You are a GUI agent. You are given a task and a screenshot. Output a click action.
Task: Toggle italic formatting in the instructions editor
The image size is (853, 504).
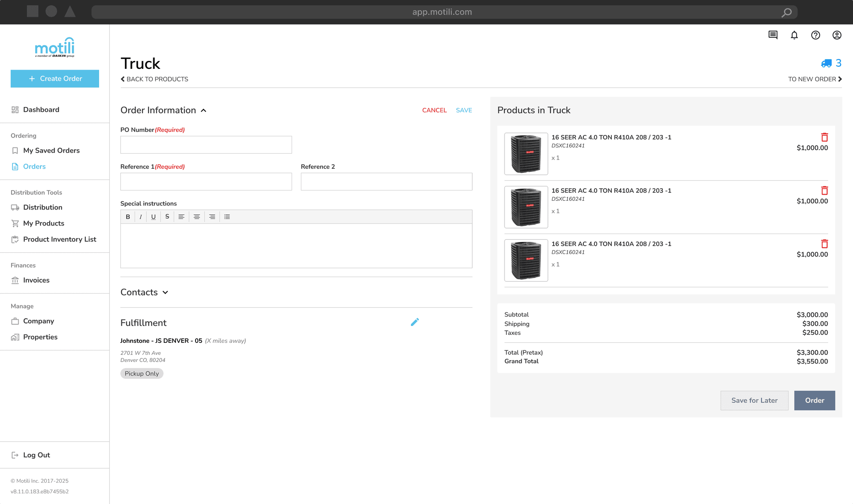(140, 217)
